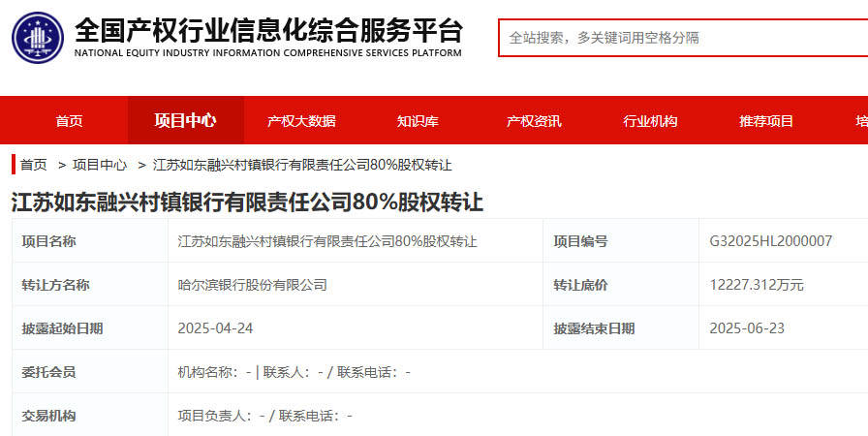Select the 披露结束日期 label cell

[621, 328]
